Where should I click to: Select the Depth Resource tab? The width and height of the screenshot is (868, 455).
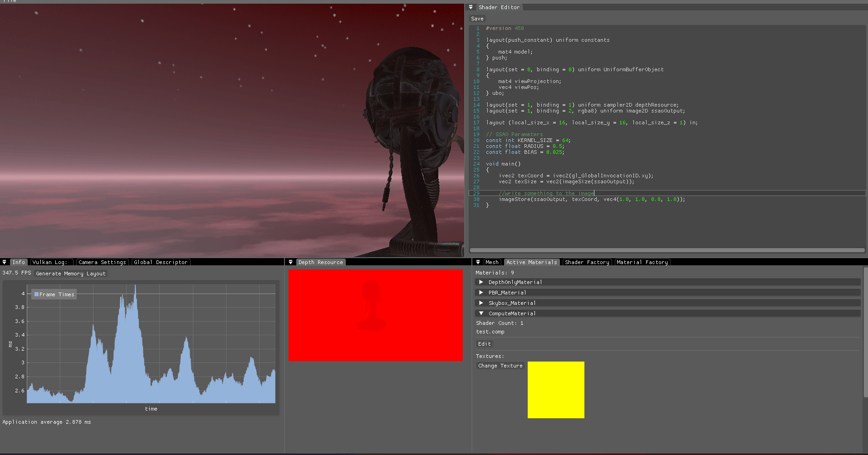pyautogui.click(x=321, y=262)
